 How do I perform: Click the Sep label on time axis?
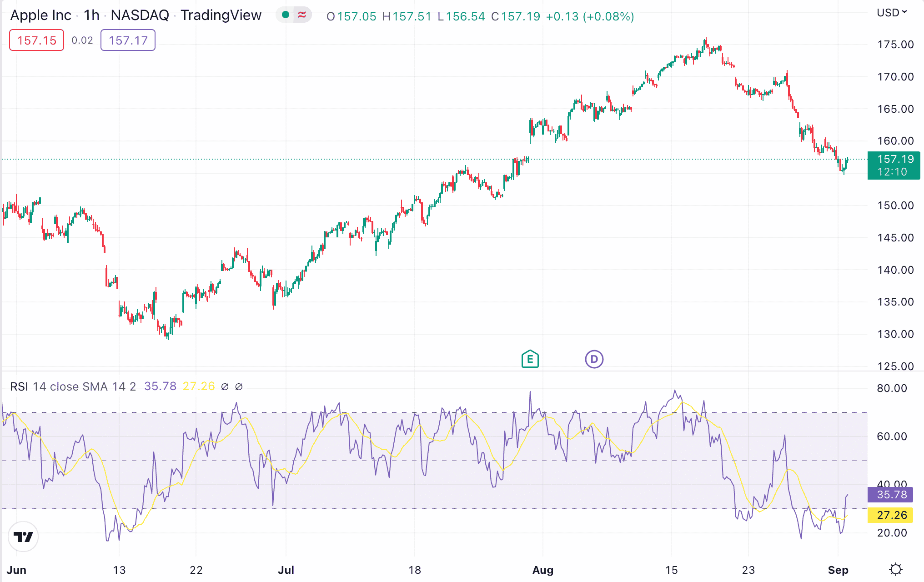tap(838, 570)
